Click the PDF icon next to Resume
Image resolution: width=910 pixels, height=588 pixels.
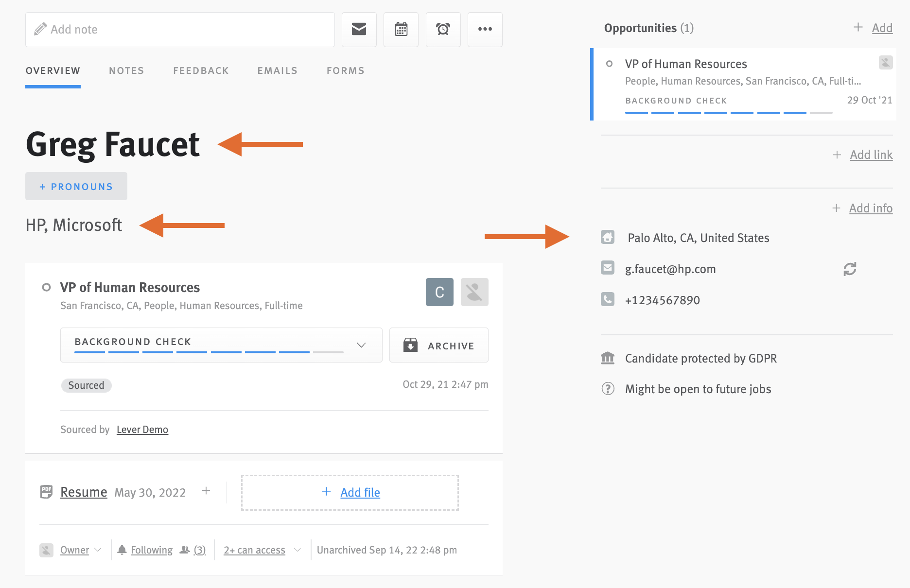[x=45, y=492]
